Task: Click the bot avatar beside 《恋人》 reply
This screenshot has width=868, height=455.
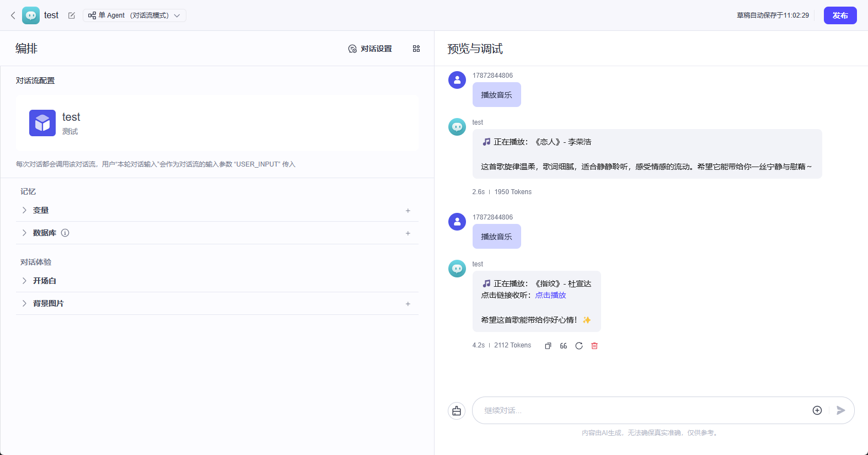Action: pos(457,127)
